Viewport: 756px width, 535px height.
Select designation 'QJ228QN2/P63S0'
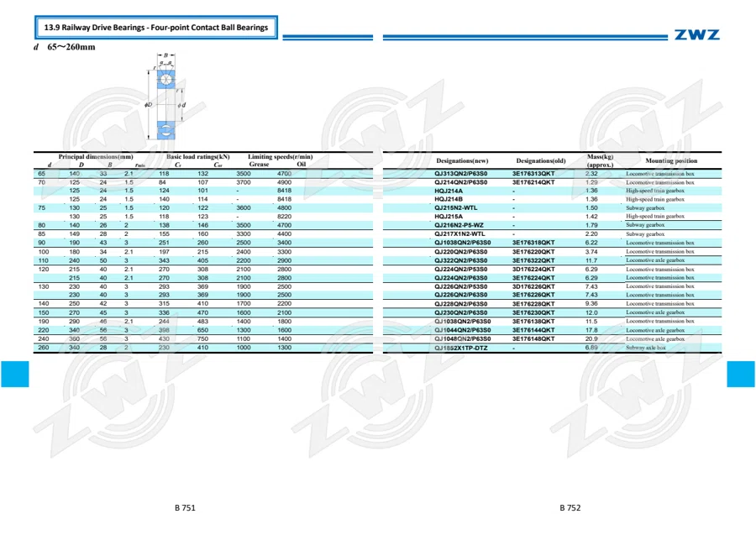click(460, 304)
